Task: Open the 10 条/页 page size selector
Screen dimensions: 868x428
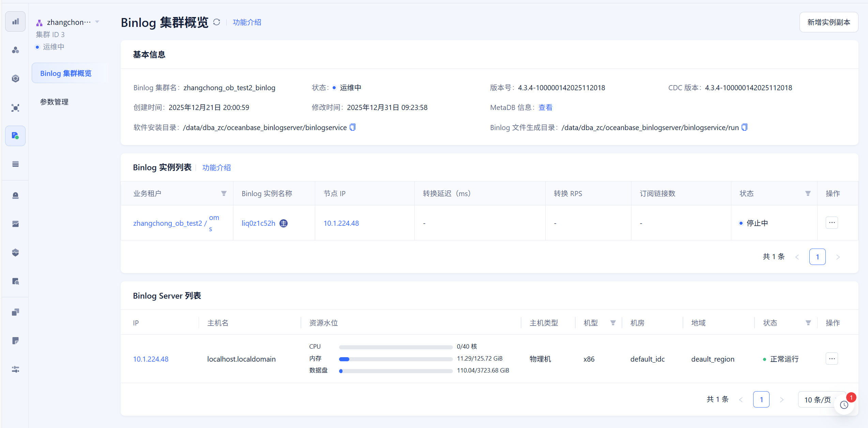Action: click(818, 400)
